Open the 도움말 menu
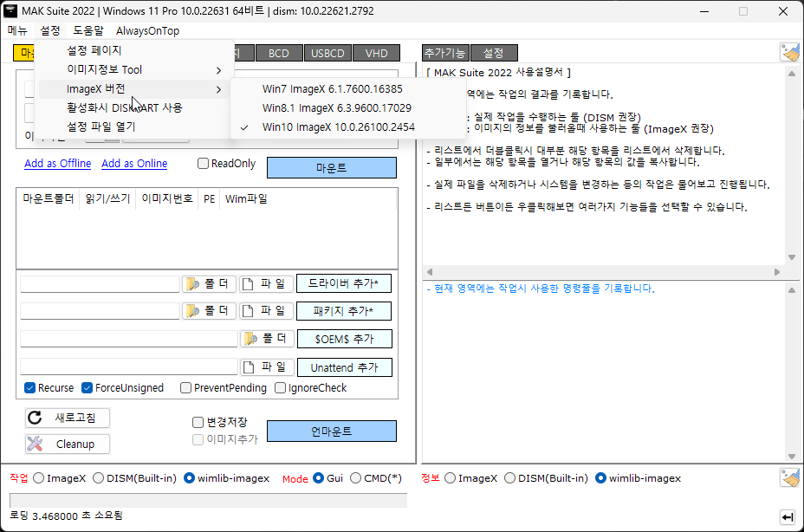Image resolution: width=804 pixels, height=532 pixels. coord(88,31)
